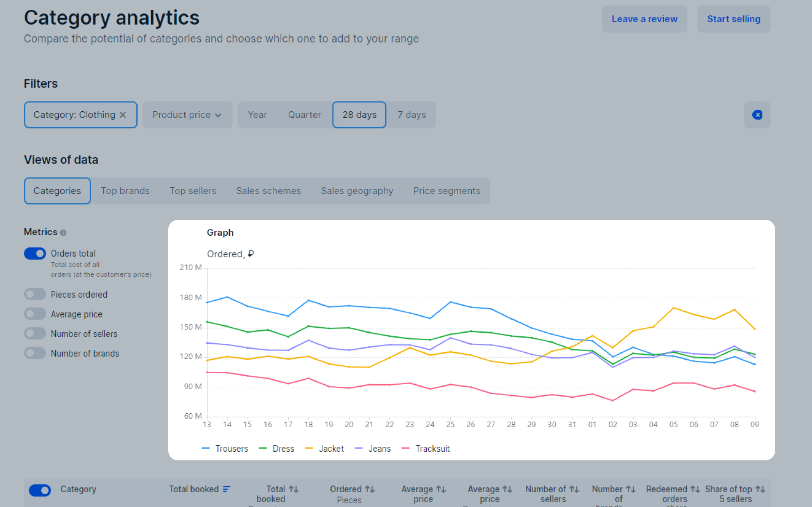
Task: Click Jacket legend color marker
Action: click(309, 448)
